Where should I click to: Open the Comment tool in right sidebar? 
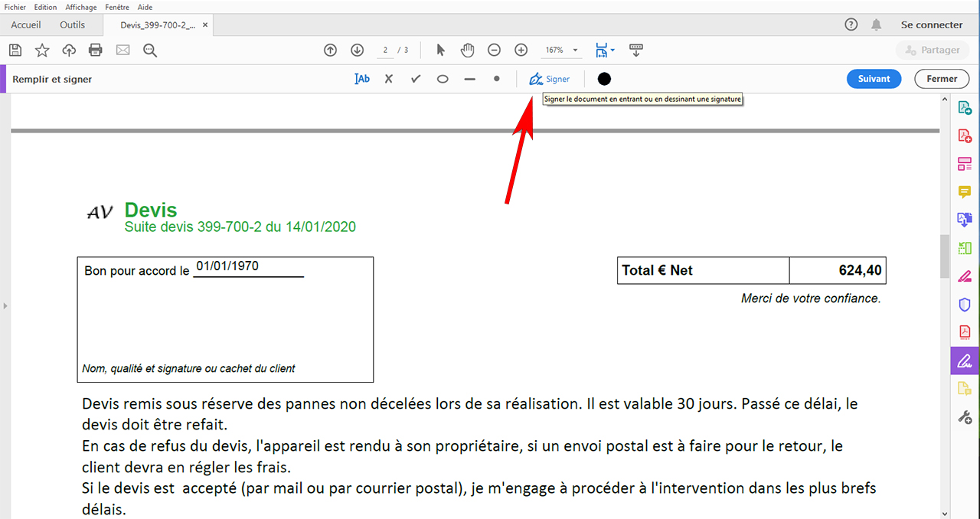(x=965, y=192)
